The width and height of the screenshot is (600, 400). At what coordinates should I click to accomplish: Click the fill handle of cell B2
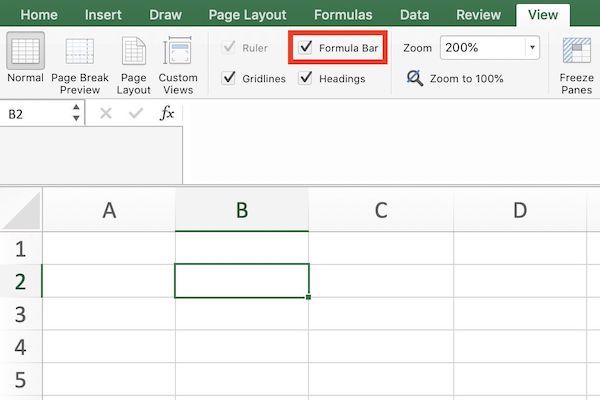tap(308, 297)
